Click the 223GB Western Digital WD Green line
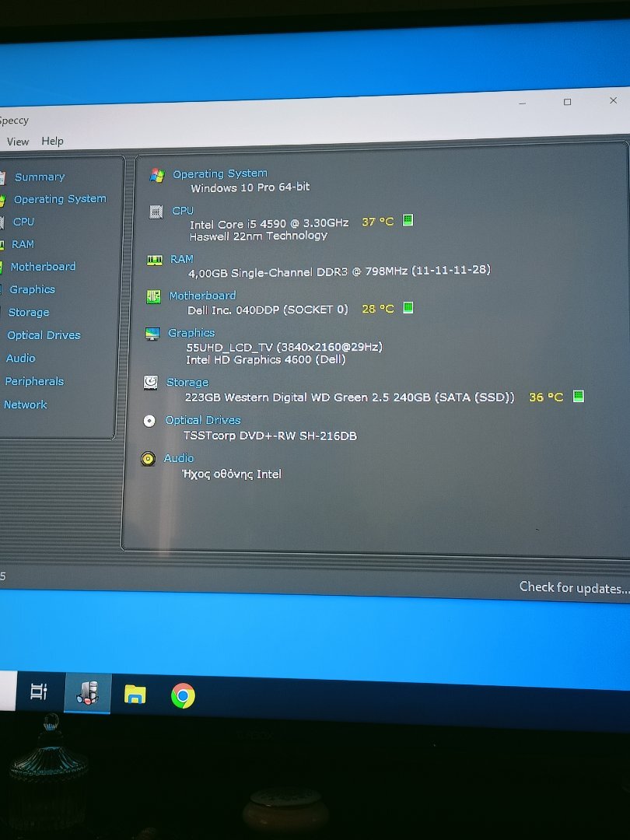Screen dimensions: 630x840 pyautogui.click(x=349, y=397)
